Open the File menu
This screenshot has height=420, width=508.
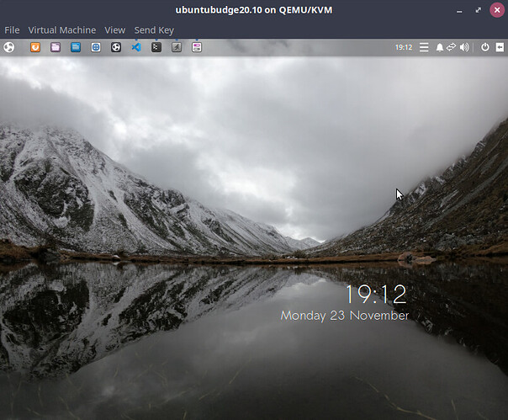click(12, 30)
